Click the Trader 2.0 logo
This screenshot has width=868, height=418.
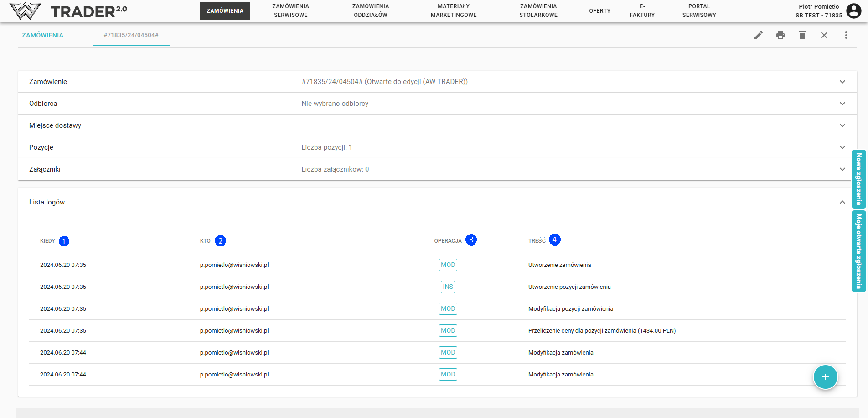point(68,11)
